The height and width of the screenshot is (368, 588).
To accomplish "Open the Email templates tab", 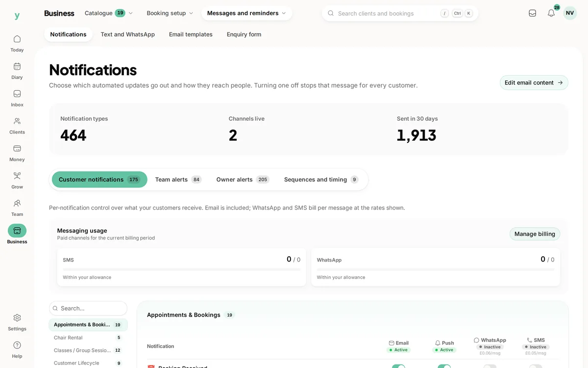I will (x=191, y=34).
